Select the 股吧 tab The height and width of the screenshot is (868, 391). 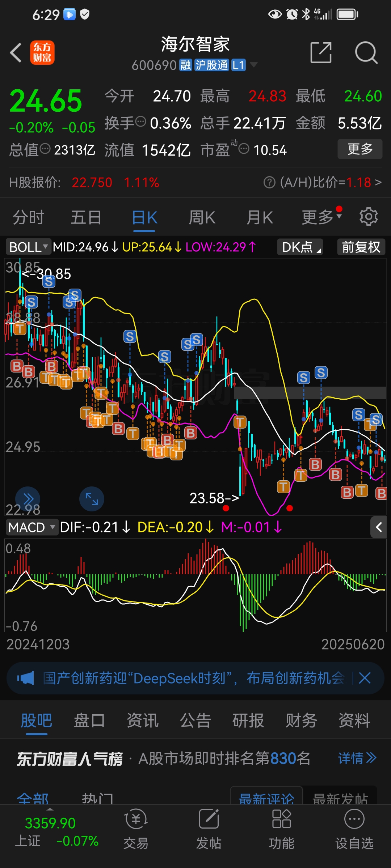pyautogui.click(x=37, y=720)
